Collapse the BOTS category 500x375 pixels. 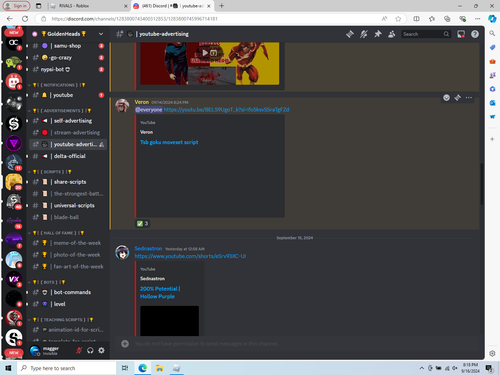49,282
